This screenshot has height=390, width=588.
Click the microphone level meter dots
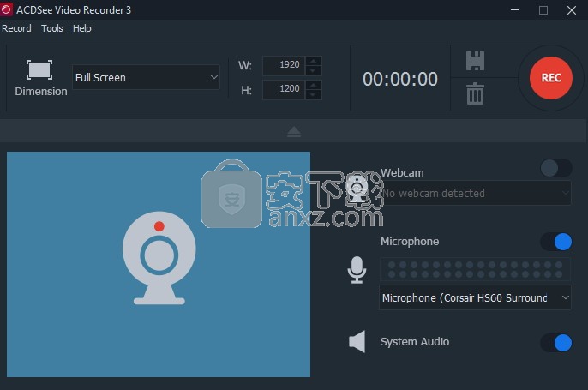coord(475,270)
